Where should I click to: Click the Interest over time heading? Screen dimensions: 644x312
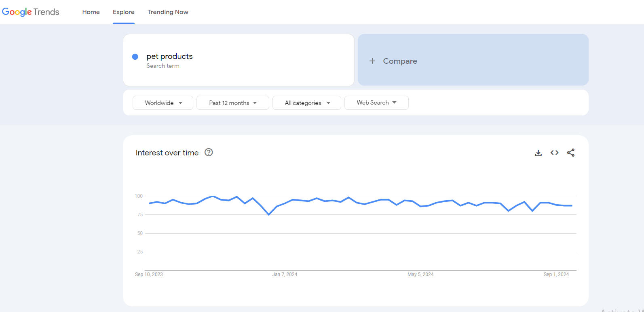pos(167,153)
